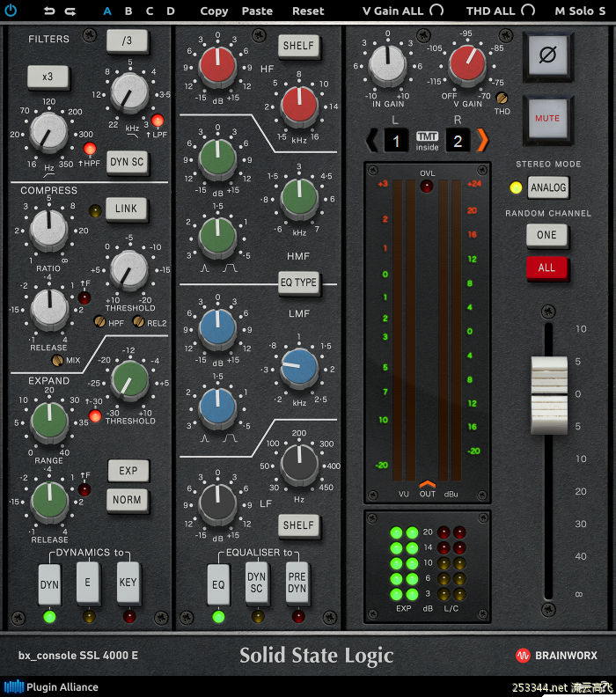
Task: Click the small THD screw knob
Action: point(502,98)
